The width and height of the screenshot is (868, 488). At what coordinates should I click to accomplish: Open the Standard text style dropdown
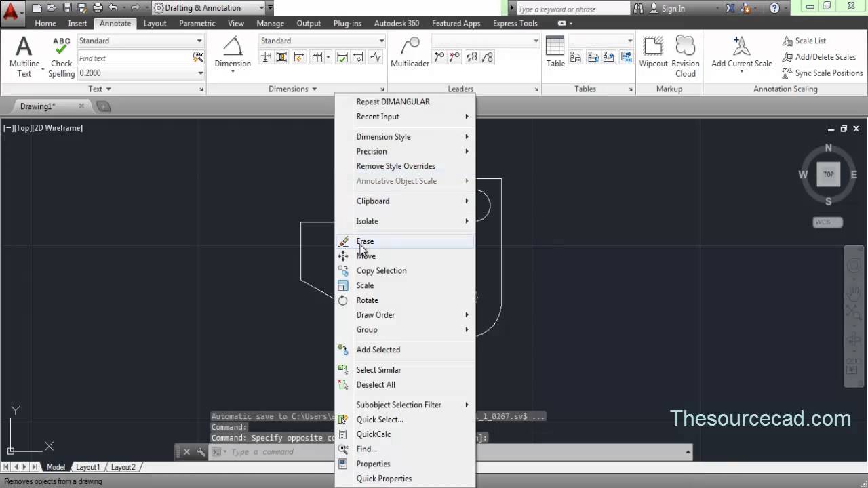tap(140, 41)
